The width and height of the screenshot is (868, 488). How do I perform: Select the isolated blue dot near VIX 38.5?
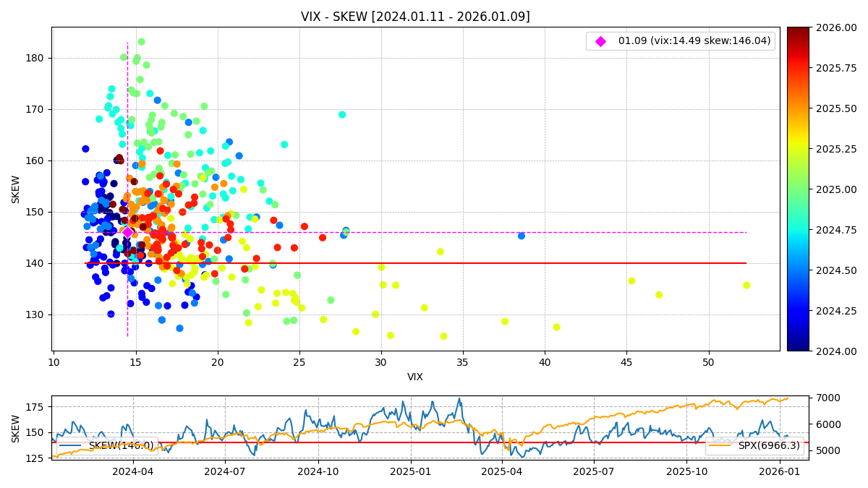(522, 236)
